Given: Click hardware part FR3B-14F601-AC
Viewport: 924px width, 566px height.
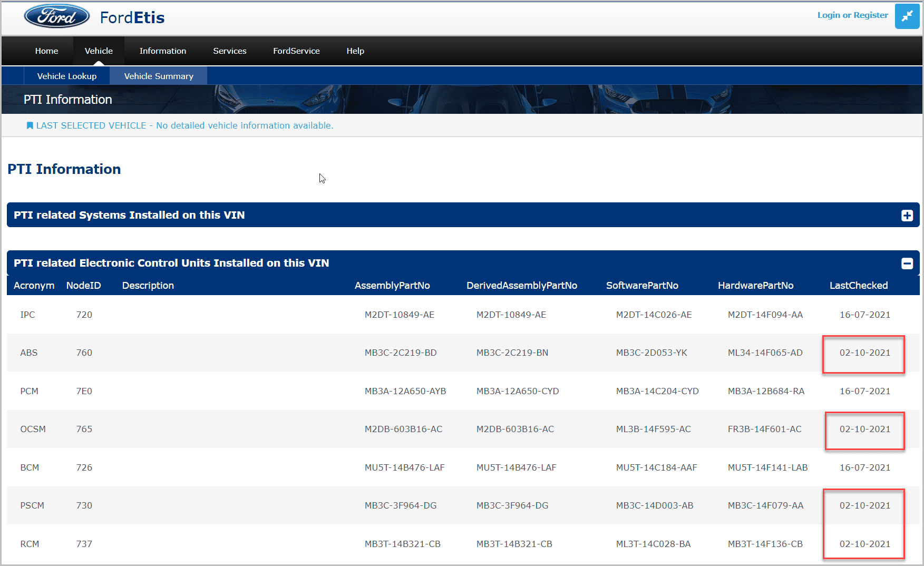Looking at the screenshot, I should click(x=765, y=429).
